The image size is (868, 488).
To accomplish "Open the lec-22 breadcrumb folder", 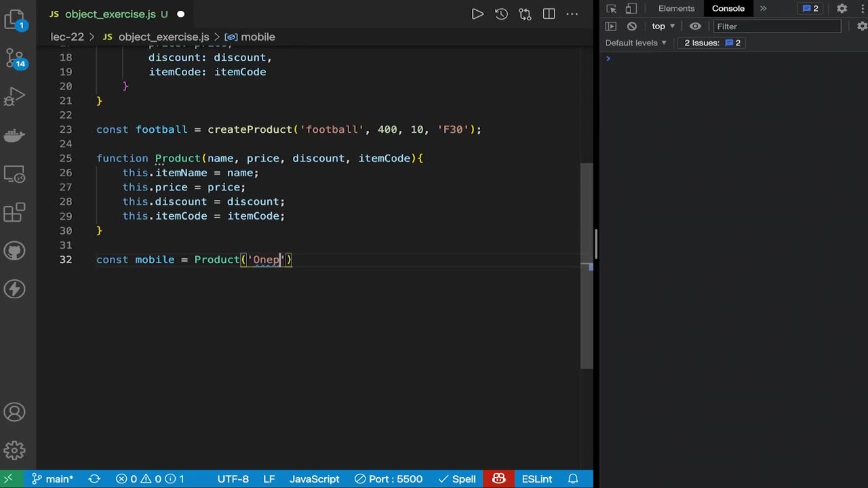I will (67, 37).
